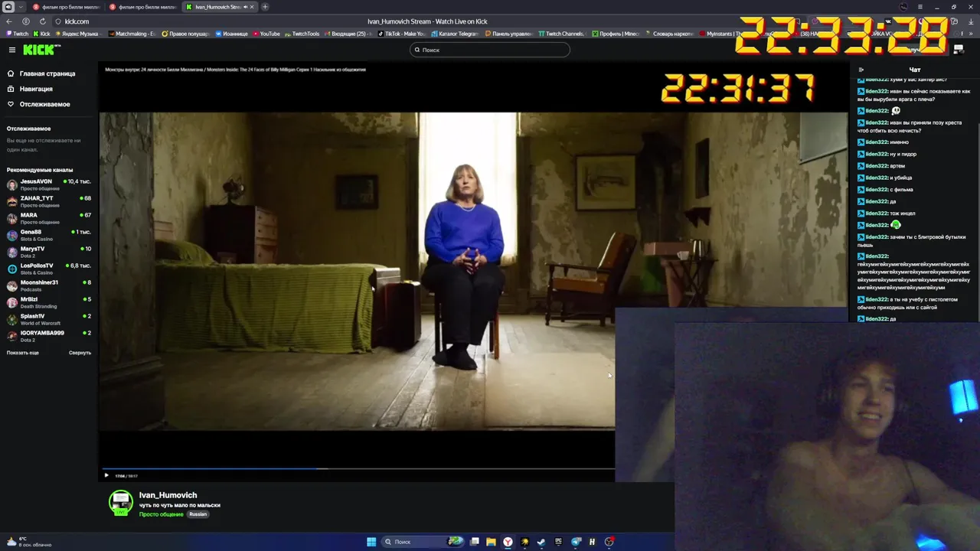Open the MarysTV channel

click(x=49, y=252)
